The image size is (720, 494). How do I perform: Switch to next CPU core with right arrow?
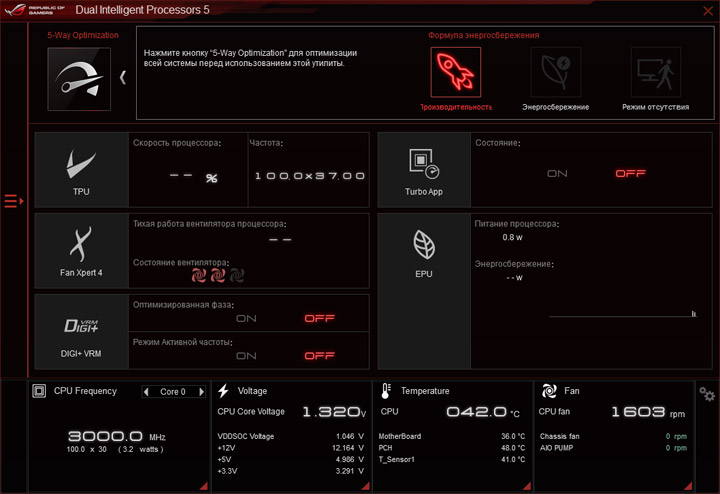[x=201, y=392]
